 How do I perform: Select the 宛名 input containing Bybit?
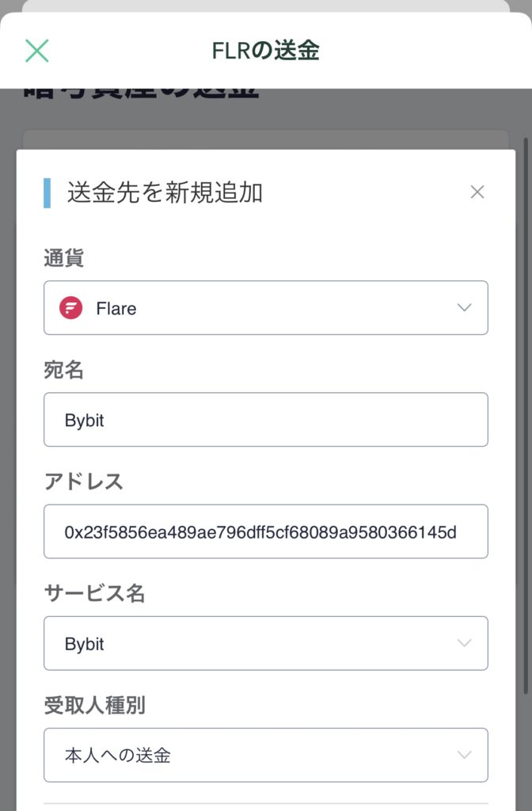click(266, 421)
